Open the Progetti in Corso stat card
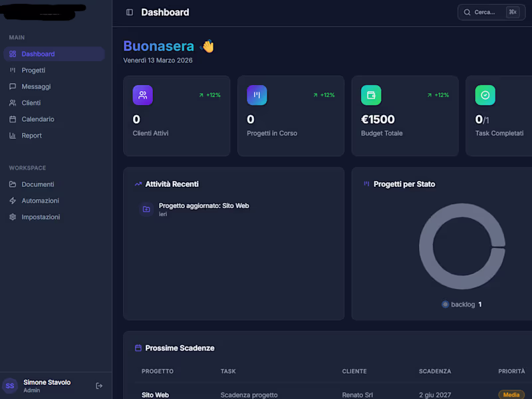 coord(291,116)
